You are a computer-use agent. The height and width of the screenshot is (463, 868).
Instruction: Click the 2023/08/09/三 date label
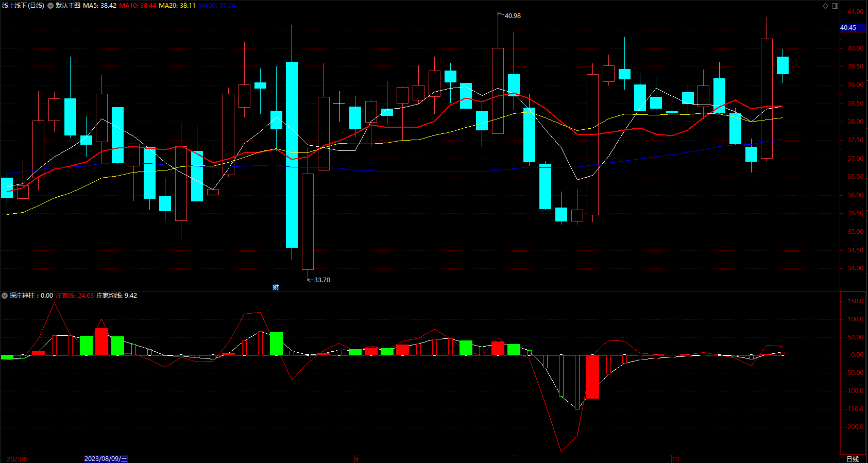click(106, 459)
